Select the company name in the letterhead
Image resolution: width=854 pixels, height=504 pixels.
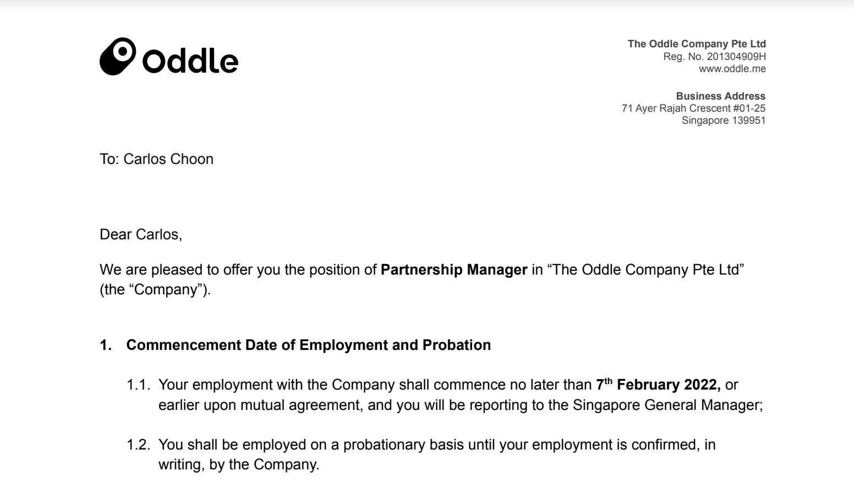tap(697, 43)
